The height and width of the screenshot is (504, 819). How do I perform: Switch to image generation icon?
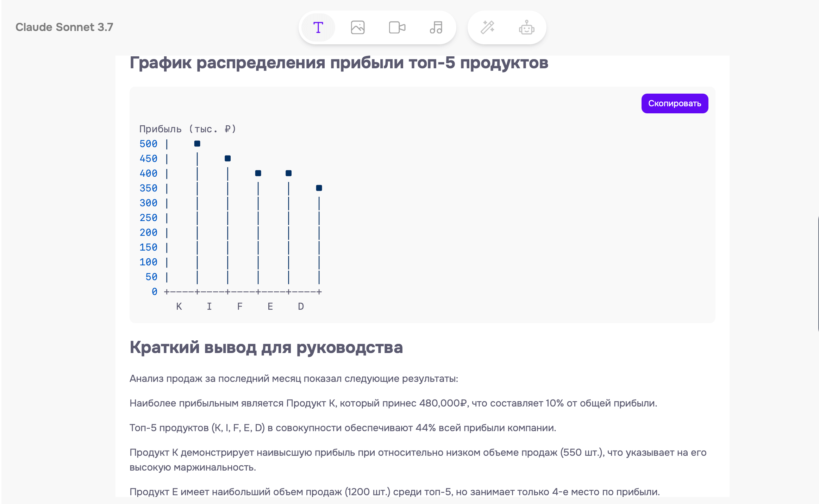point(357,27)
